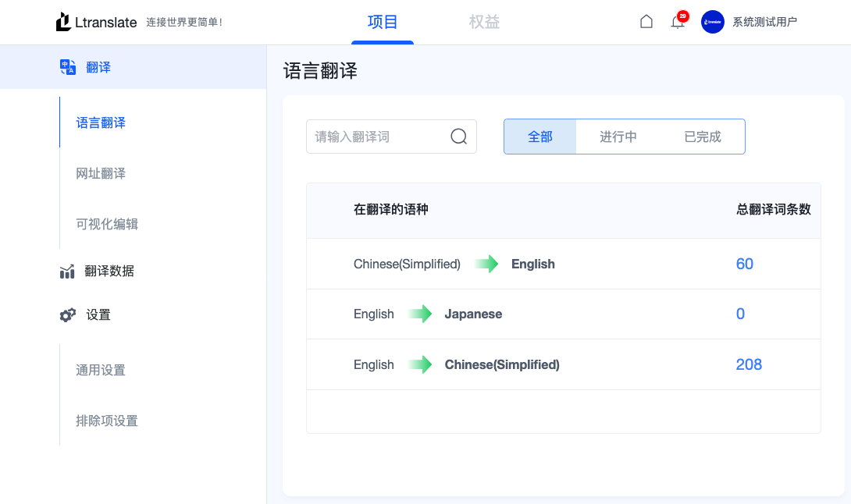Open the notification bell with 29 badge
This screenshot has width=851, height=504.
677,22
